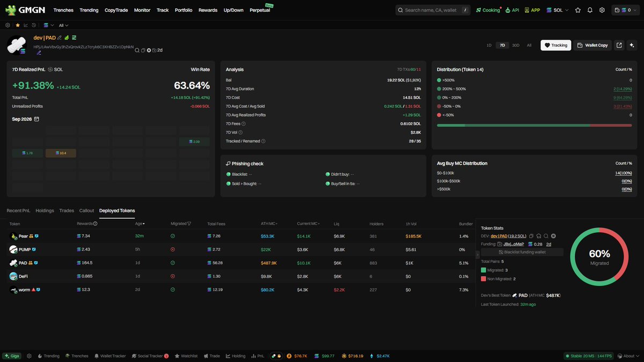Click the magnifier icon after the wallet address

(x=137, y=50)
